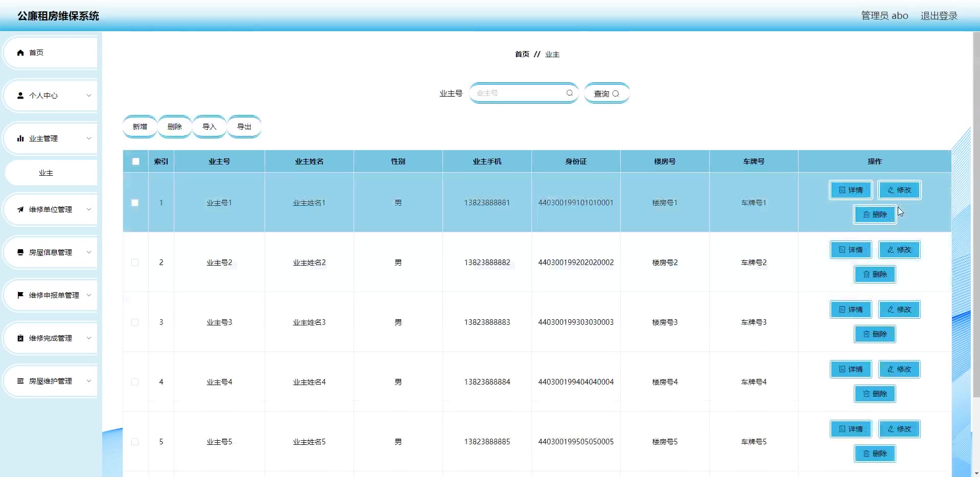Select row 业主号2 checkbox

pos(135,263)
